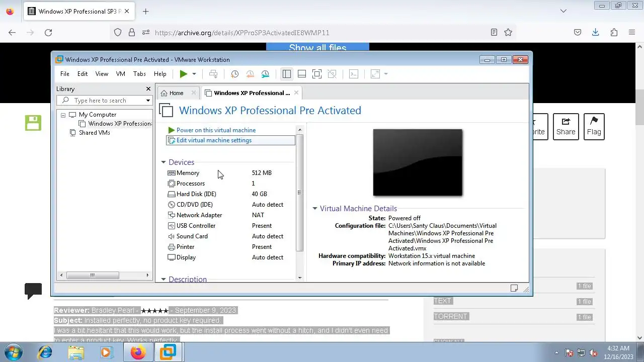644x362 pixels.
Task: Open the View menu
Action: [x=102, y=74]
